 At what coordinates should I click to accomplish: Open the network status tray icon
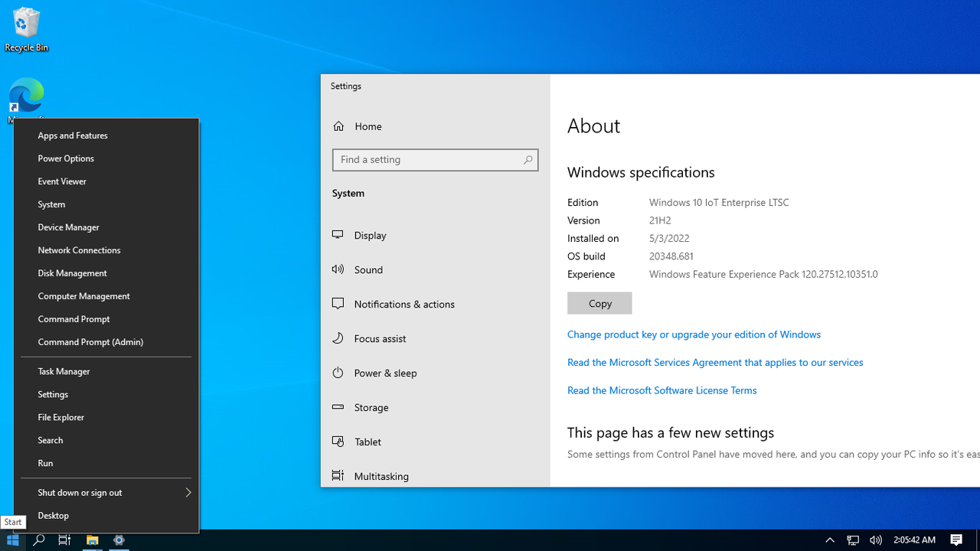click(x=853, y=540)
